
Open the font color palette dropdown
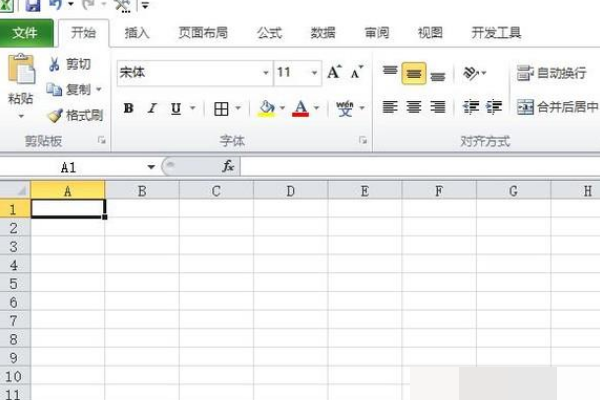click(317, 108)
